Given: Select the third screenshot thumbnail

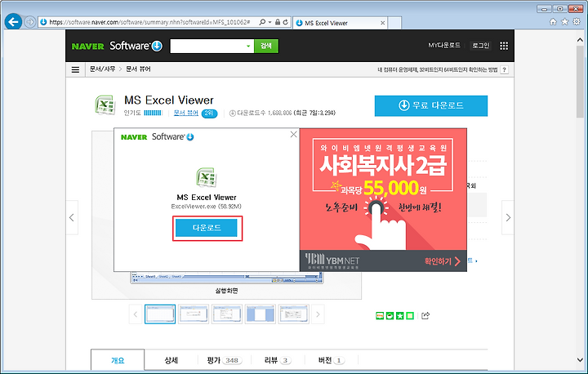Looking at the screenshot, I should coord(227,314).
